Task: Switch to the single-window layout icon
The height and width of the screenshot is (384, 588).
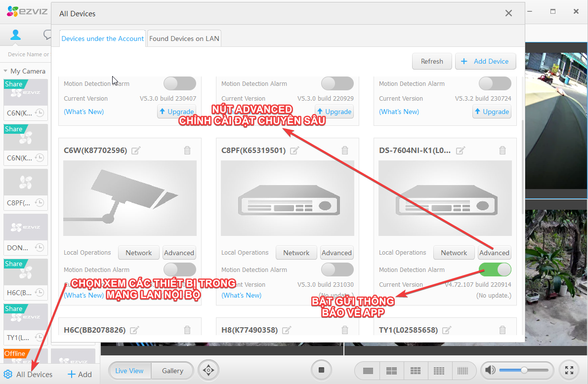Action: 368,371
